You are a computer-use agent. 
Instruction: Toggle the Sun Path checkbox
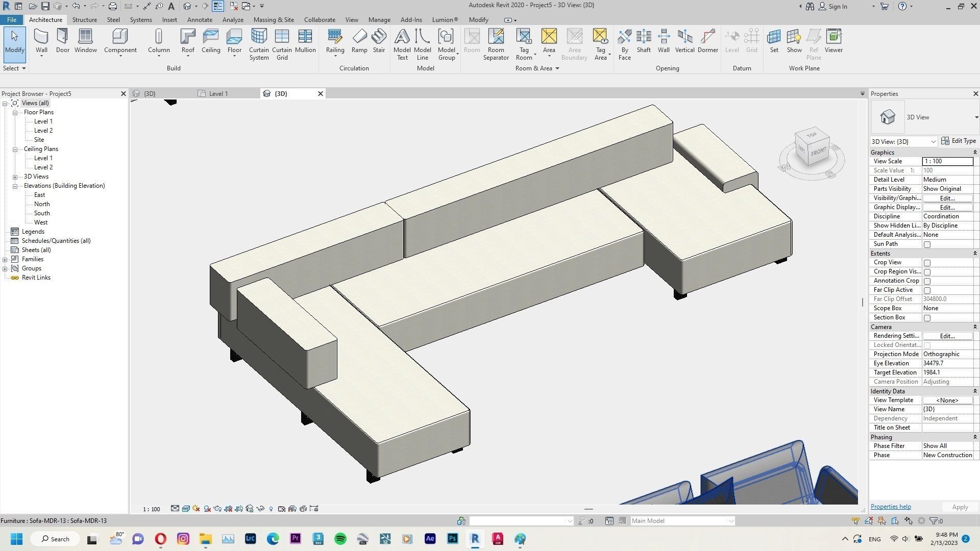click(927, 244)
